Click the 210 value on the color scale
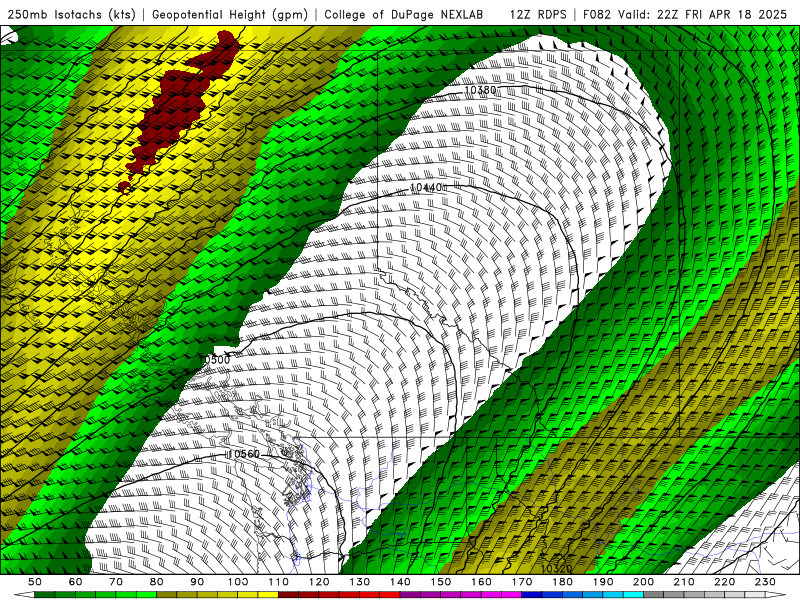 point(684,582)
